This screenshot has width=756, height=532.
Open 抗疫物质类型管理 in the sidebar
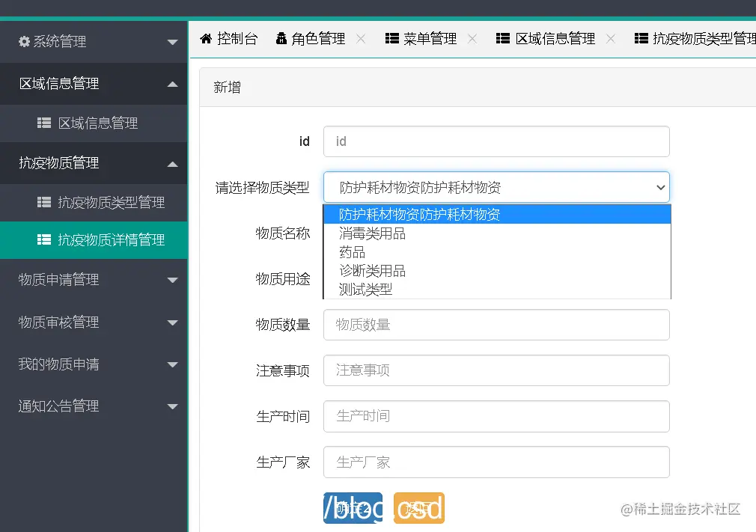coord(94,202)
